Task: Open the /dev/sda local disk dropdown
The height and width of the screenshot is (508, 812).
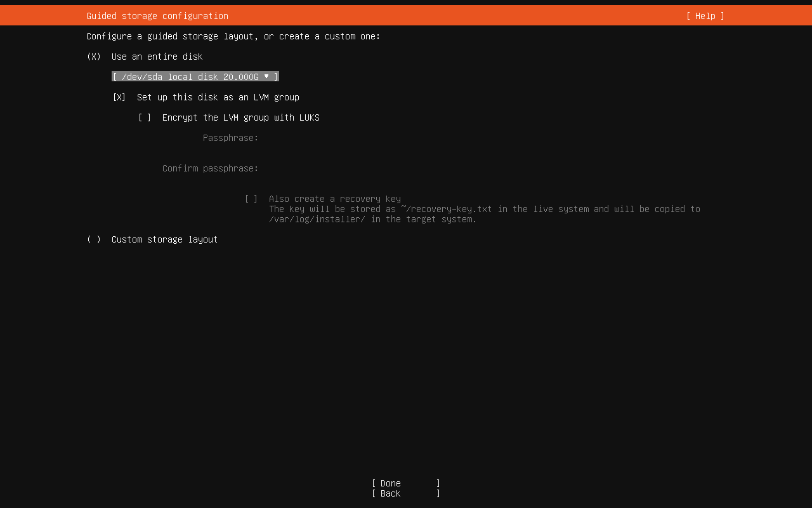Action: (x=195, y=77)
